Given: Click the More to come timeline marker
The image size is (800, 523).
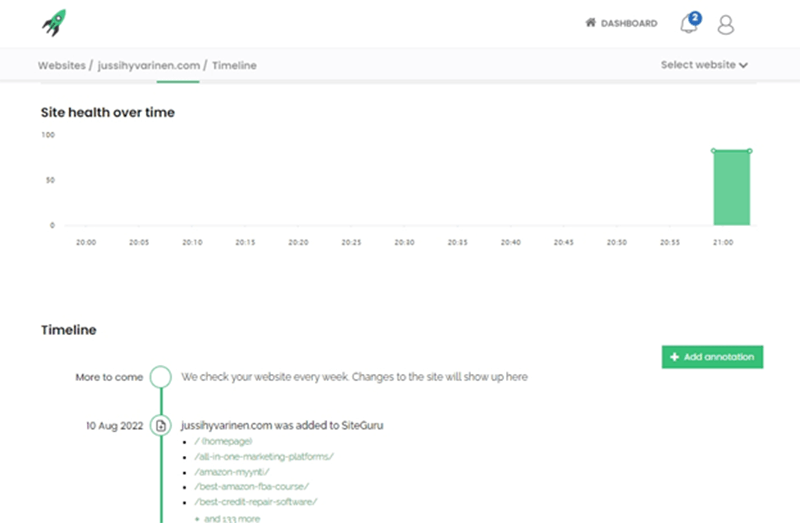Looking at the screenshot, I should coord(160,377).
